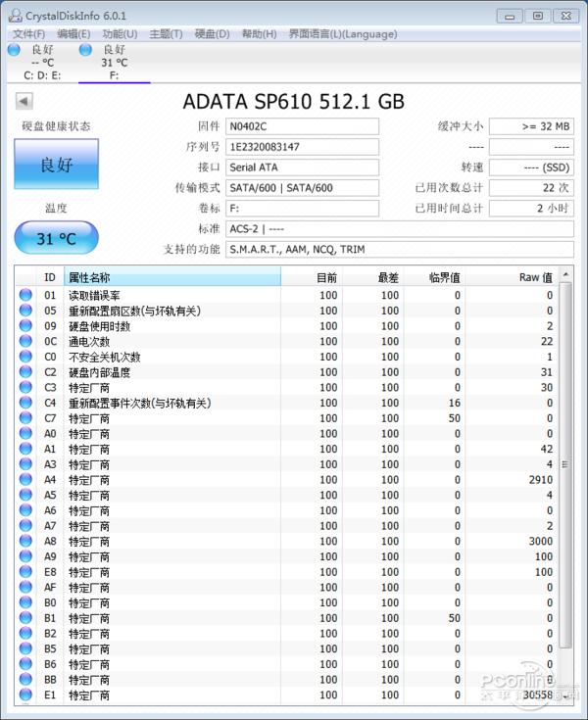Viewport: 588px width, 720px height.
Task: Select the 读取错误率 attribute name
Action: pos(94,295)
